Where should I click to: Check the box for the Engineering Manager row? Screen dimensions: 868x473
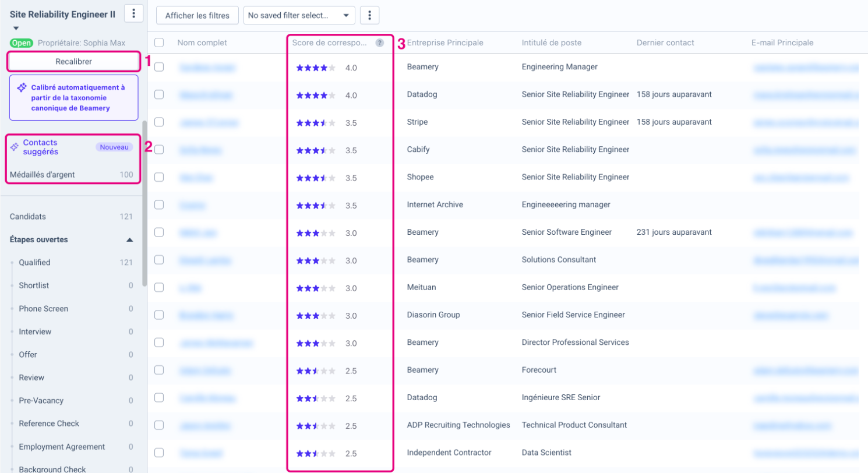(x=159, y=67)
